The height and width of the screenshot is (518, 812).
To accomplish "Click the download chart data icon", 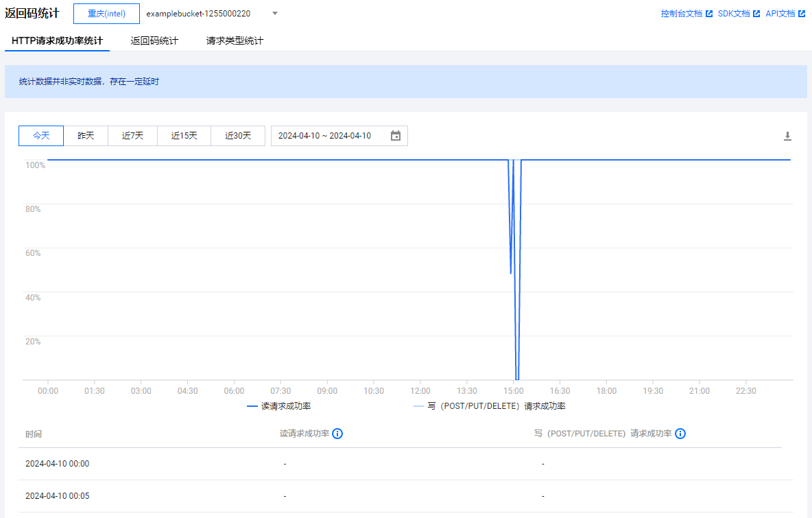I will (x=787, y=137).
